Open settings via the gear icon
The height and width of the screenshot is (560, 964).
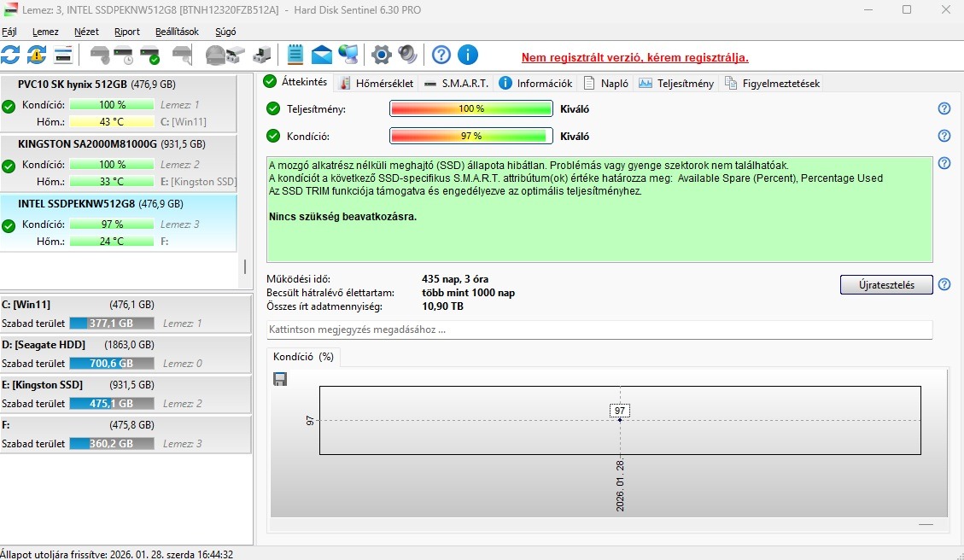tap(381, 55)
